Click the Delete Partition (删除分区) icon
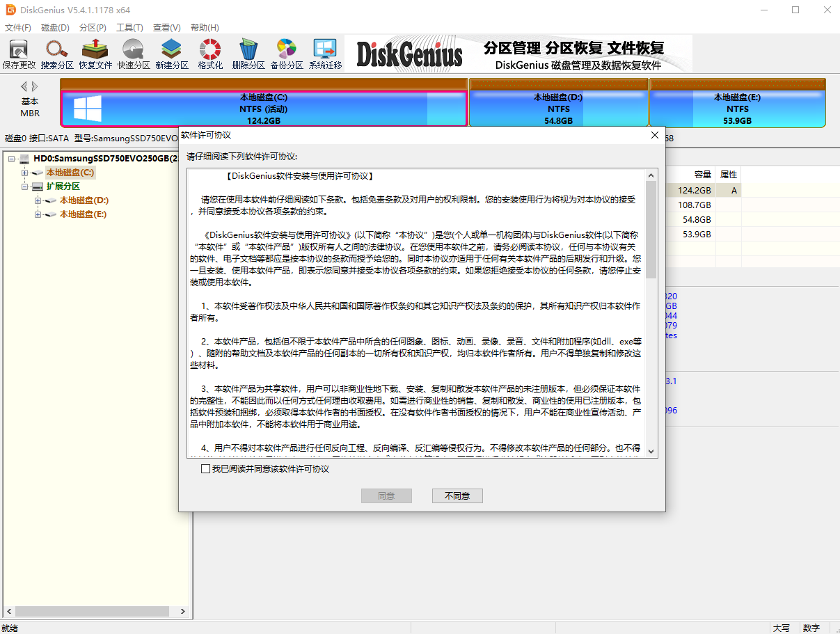The width and height of the screenshot is (840, 634). [248, 54]
